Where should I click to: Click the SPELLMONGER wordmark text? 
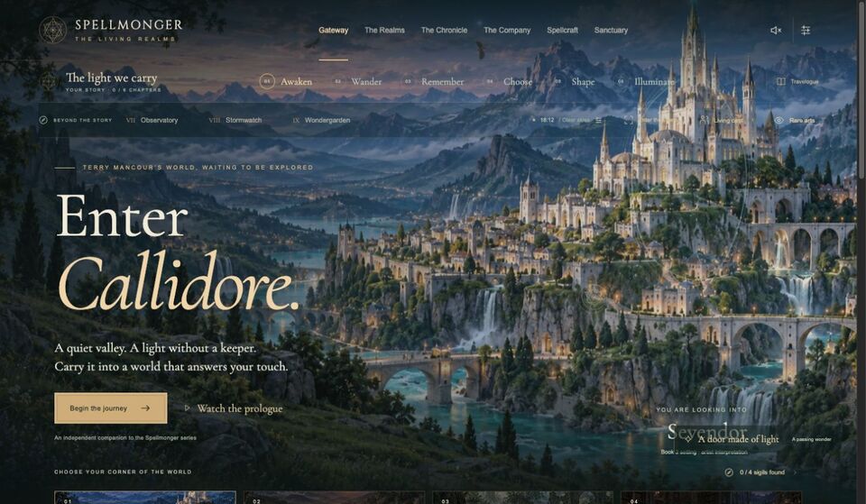click(129, 25)
